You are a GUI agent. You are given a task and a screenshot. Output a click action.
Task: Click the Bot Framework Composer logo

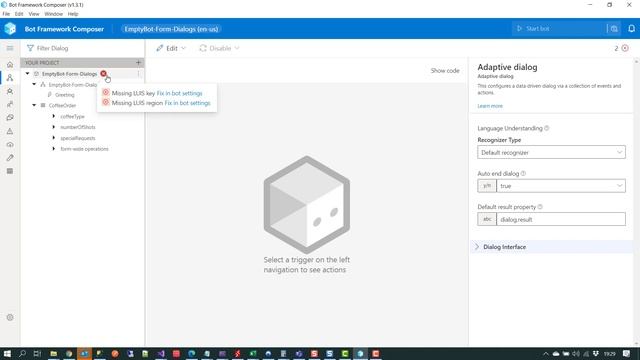point(10,29)
